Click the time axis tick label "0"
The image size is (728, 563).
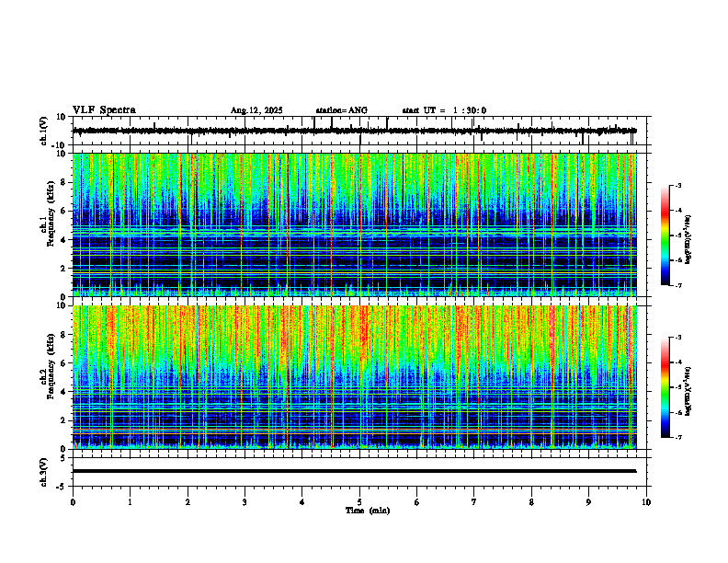click(x=73, y=502)
